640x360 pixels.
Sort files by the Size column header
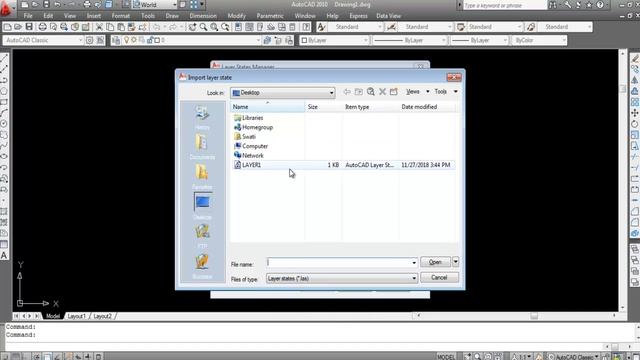tap(324, 107)
